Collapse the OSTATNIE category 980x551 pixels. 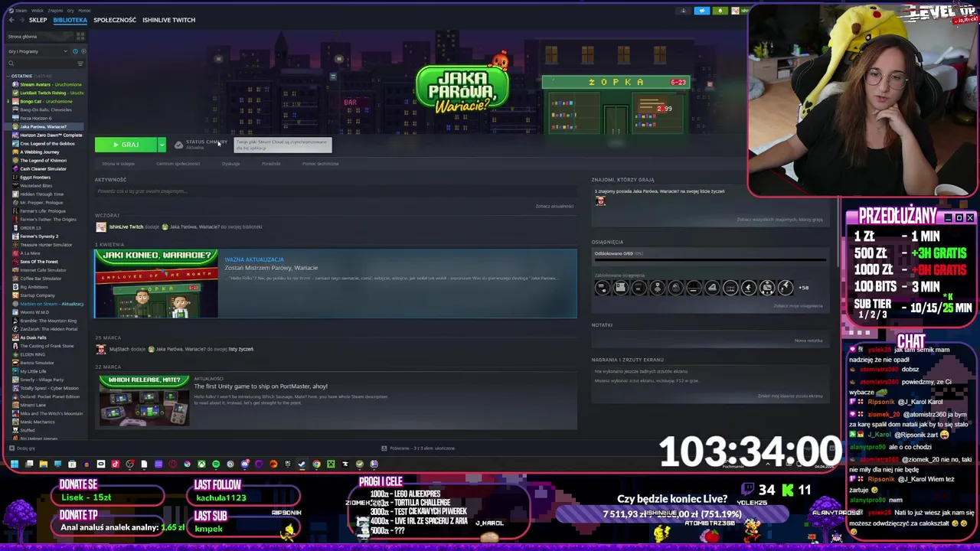tap(9, 76)
